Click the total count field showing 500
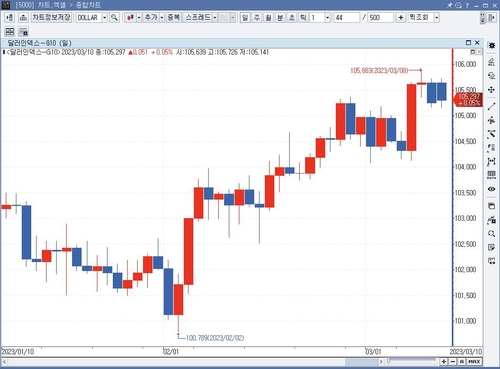Image resolution: width=500 pixels, height=369 pixels. click(x=380, y=17)
